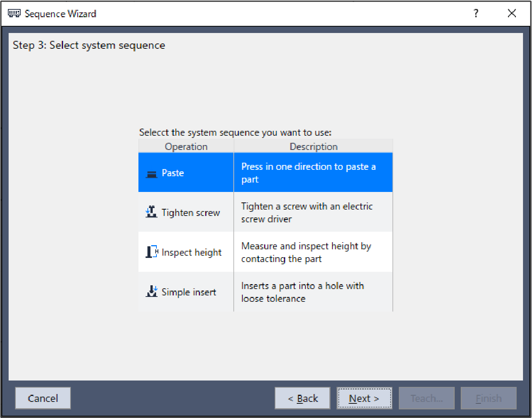
Task: Open help via the question mark
Action: click(476, 14)
